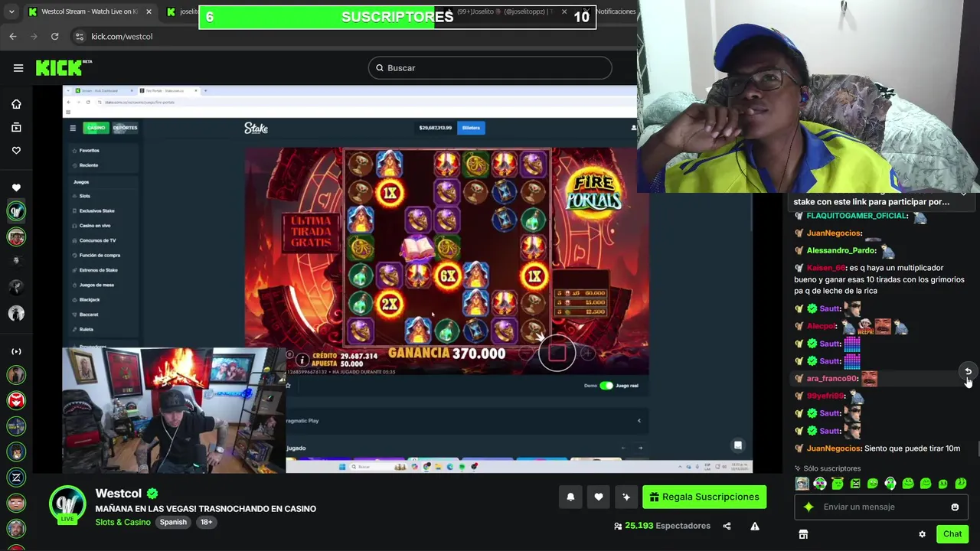The image size is (980, 551).
Task: Open the red mushroom channel in the sidebar
Action: pos(16,400)
